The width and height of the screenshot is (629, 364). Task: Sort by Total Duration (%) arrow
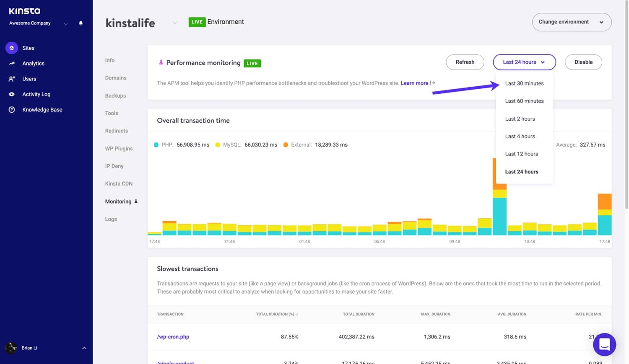tap(297, 314)
